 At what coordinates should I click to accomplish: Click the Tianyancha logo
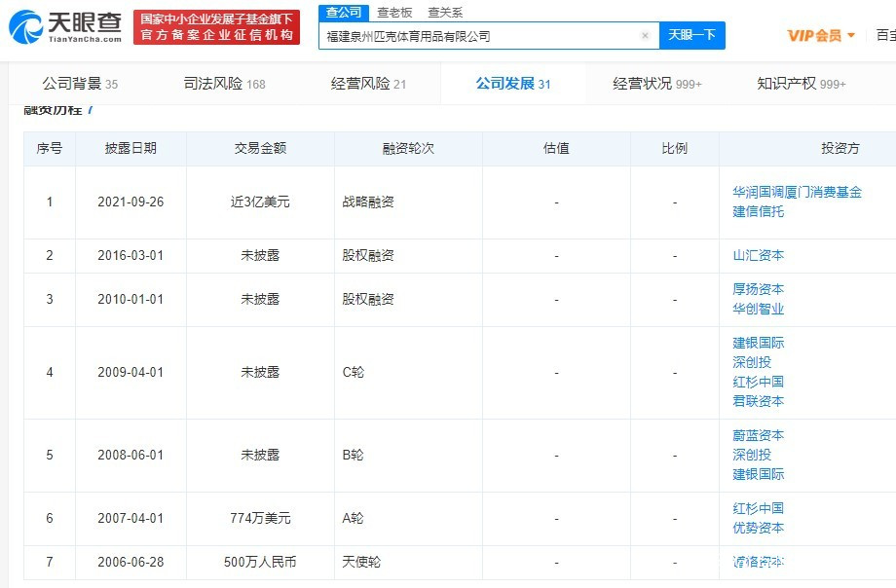[x=65, y=27]
